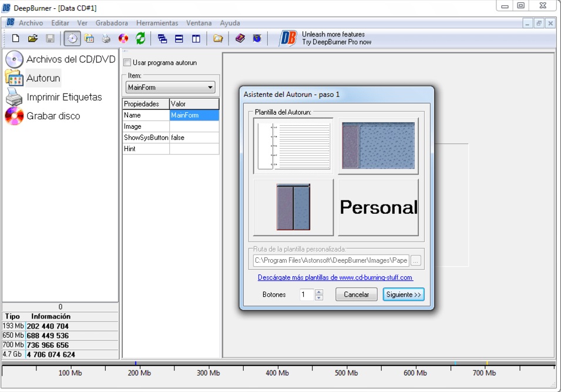Select the Image property row
Screen dimensions: 561x392
[170, 126]
